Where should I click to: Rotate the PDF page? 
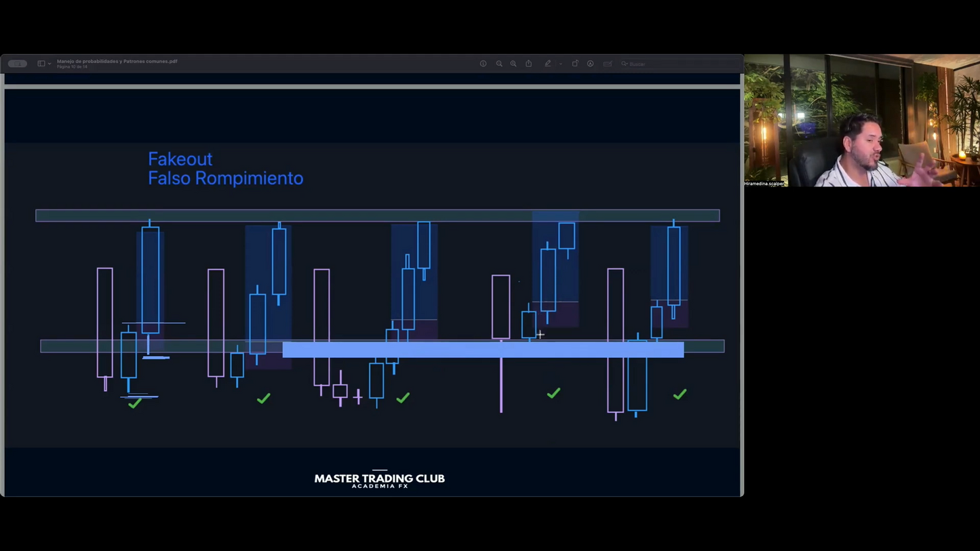point(575,64)
